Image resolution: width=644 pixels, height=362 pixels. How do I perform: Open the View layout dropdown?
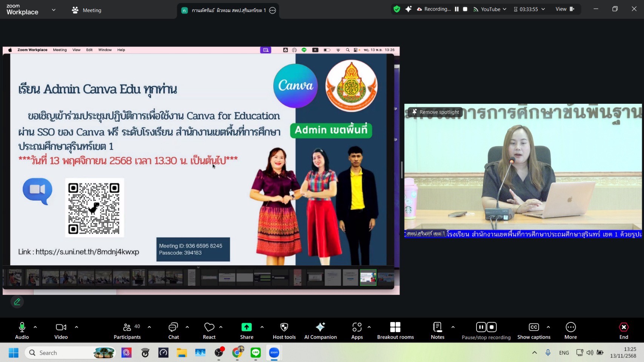click(x=564, y=9)
